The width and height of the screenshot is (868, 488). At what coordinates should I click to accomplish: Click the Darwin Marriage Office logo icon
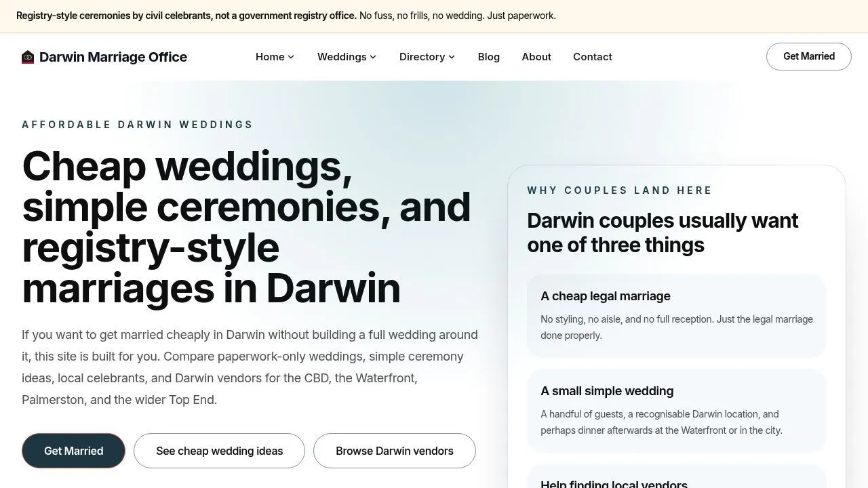[x=28, y=57]
